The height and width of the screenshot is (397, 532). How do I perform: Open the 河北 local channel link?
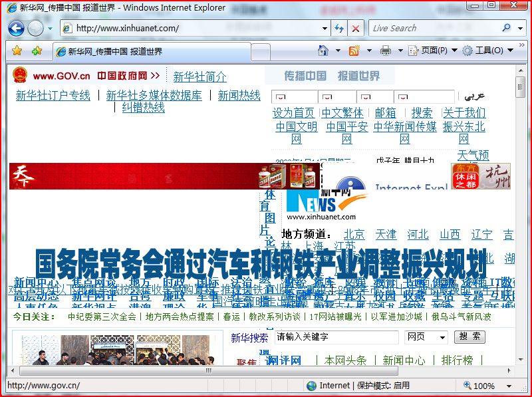coord(418,234)
